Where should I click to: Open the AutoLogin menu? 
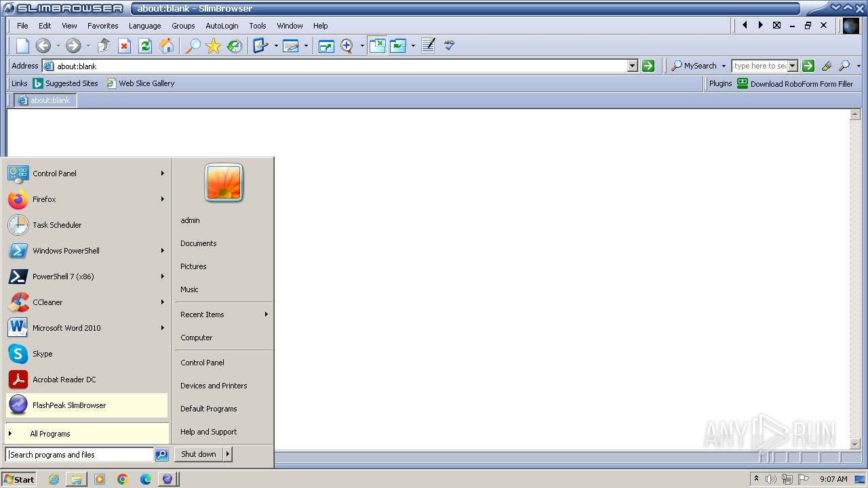tap(222, 26)
